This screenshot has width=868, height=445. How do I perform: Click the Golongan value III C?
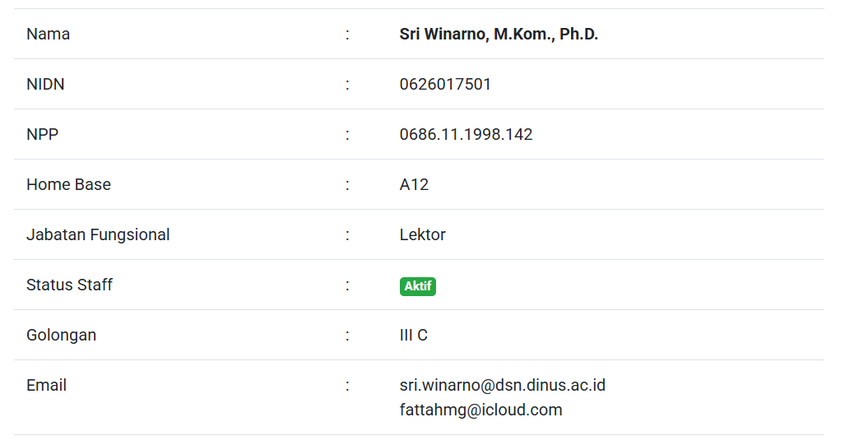(413, 336)
